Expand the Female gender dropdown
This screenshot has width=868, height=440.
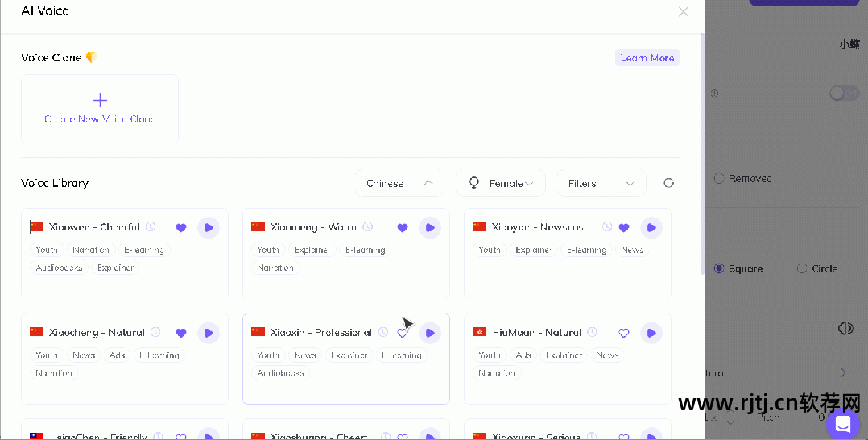pos(500,183)
